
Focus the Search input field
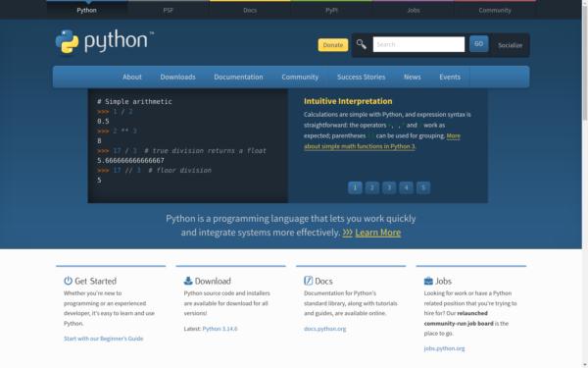point(418,44)
